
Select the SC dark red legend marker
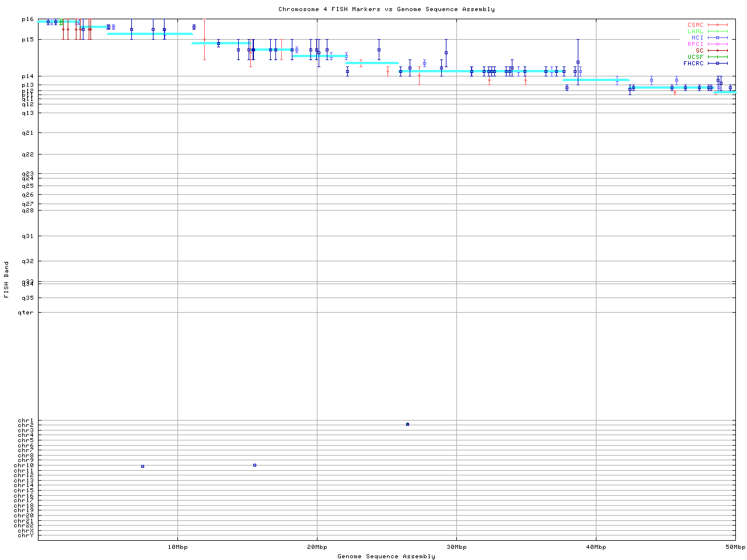click(x=718, y=51)
